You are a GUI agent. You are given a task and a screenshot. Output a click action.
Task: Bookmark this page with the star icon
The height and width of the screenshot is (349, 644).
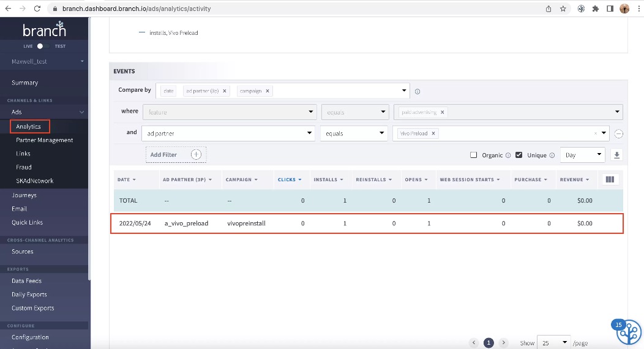[563, 9]
